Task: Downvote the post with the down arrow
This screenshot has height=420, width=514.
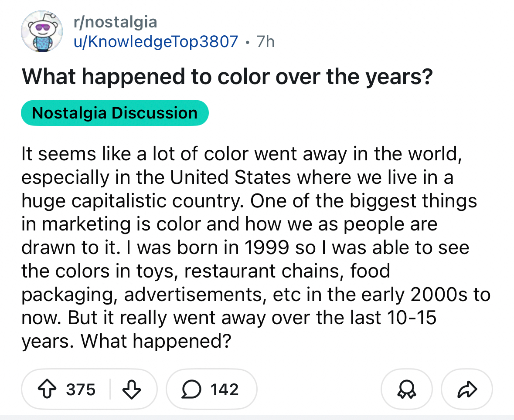Action: (132, 389)
